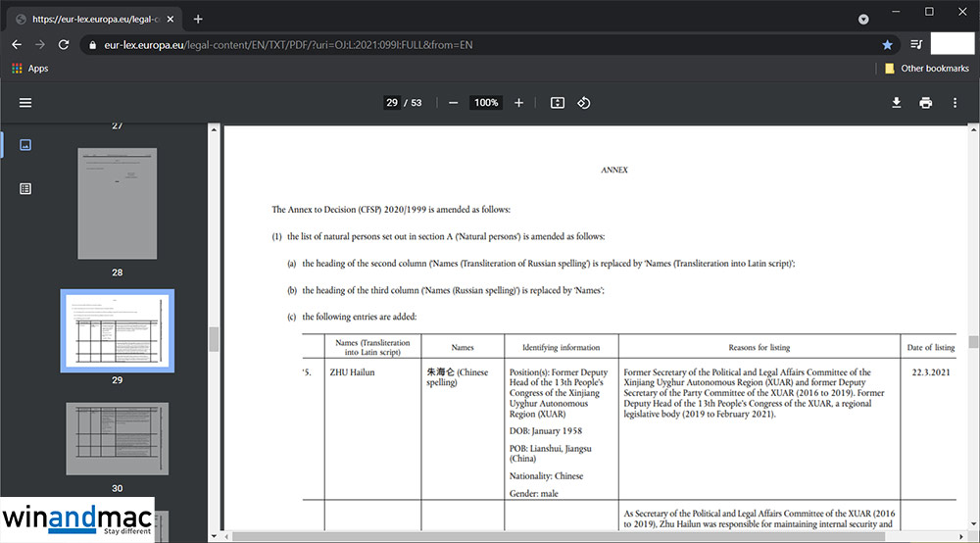Click the zoom in plus button
980x543 pixels.
click(x=518, y=103)
